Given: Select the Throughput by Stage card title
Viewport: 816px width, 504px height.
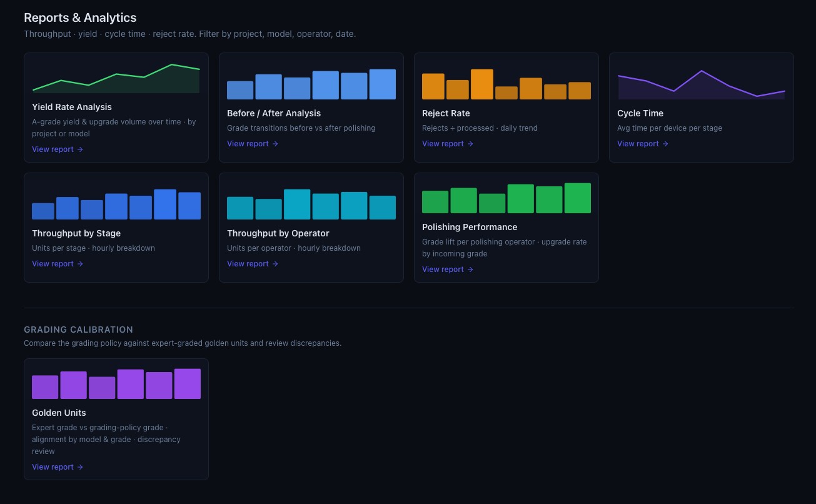Looking at the screenshot, I should 76,233.
